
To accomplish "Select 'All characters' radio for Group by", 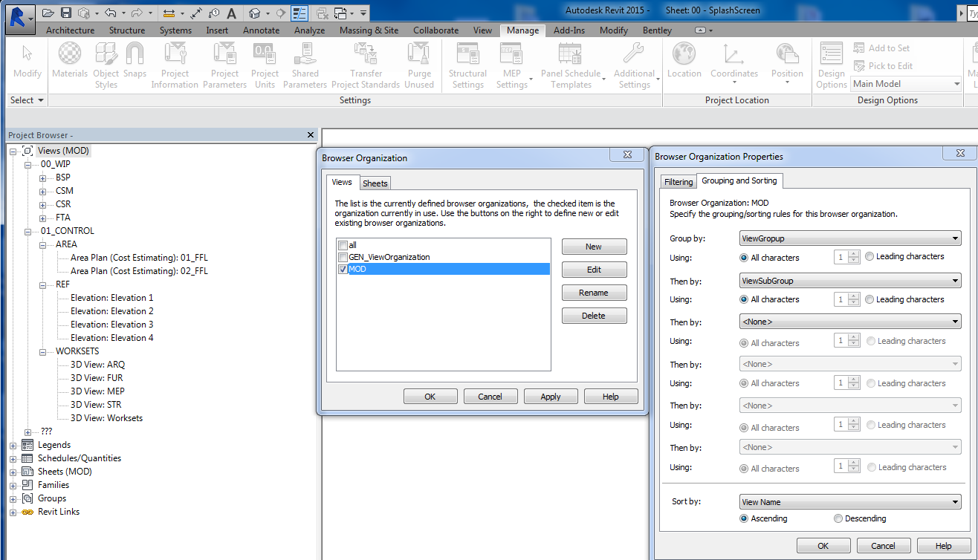I will [x=744, y=258].
